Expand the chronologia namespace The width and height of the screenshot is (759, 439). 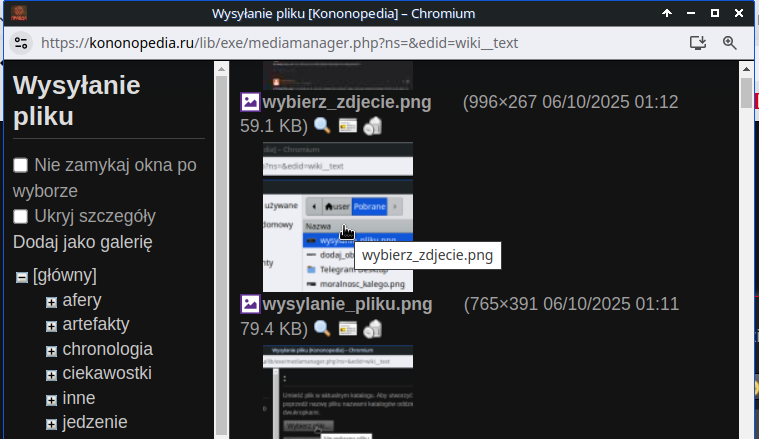[51, 351]
